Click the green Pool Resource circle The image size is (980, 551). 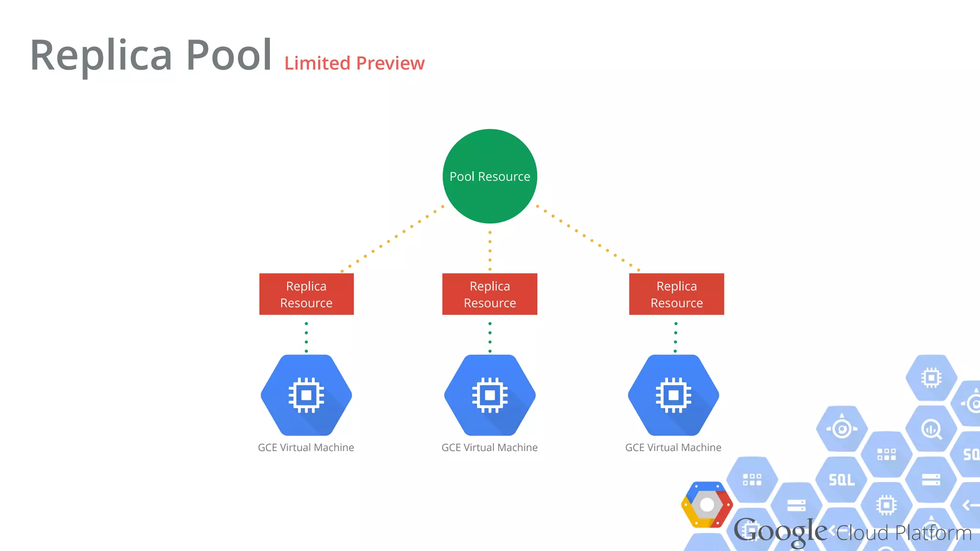click(490, 176)
